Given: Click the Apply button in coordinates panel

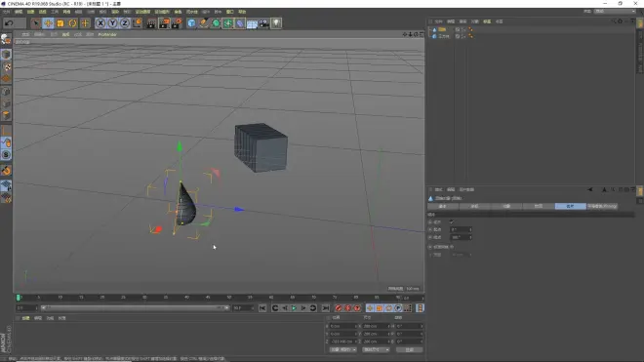Looking at the screenshot, I should pyautogui.click(x=409, y=349).
